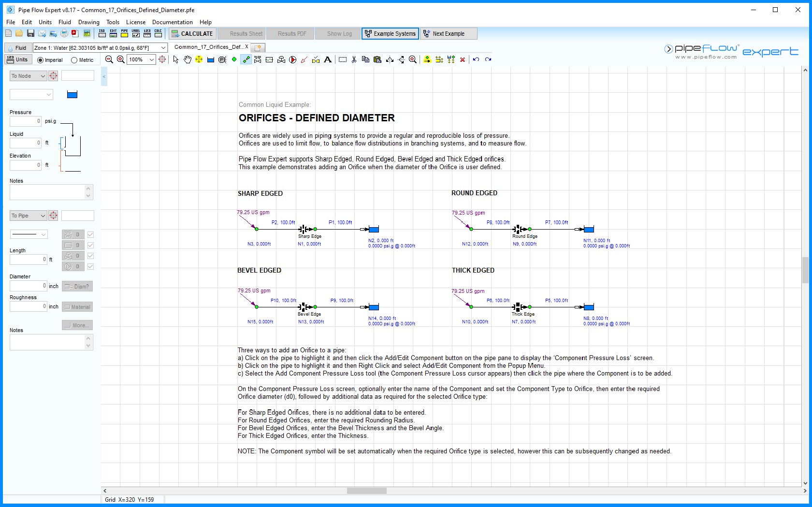Click the redo arrow icon
This screenshot has height=507, width=812.
click(488, 59)
